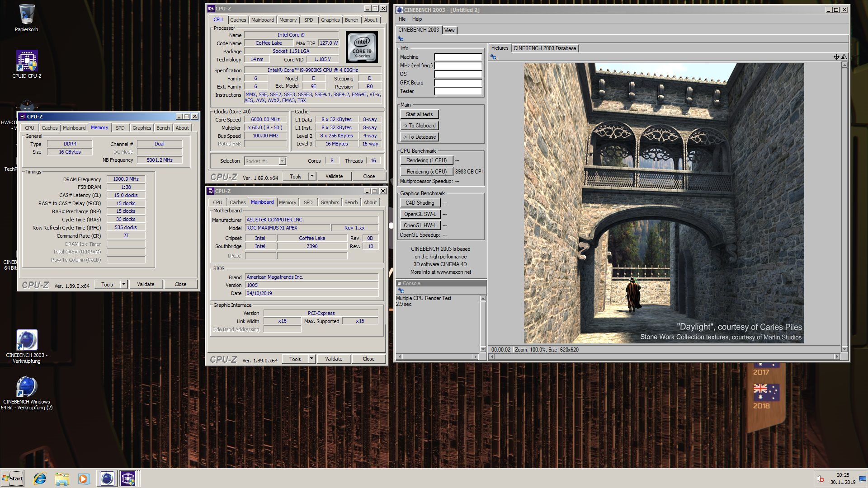Open CINEBENCH 2003 desktop shortcut
Screen dimensions: 868x488
coord(27,346)
